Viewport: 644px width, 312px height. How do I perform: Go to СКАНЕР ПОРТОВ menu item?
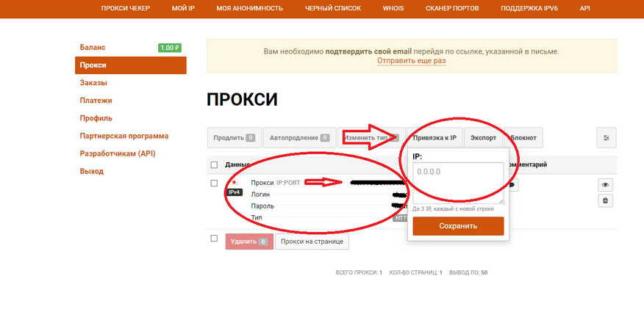coord(452,8)
